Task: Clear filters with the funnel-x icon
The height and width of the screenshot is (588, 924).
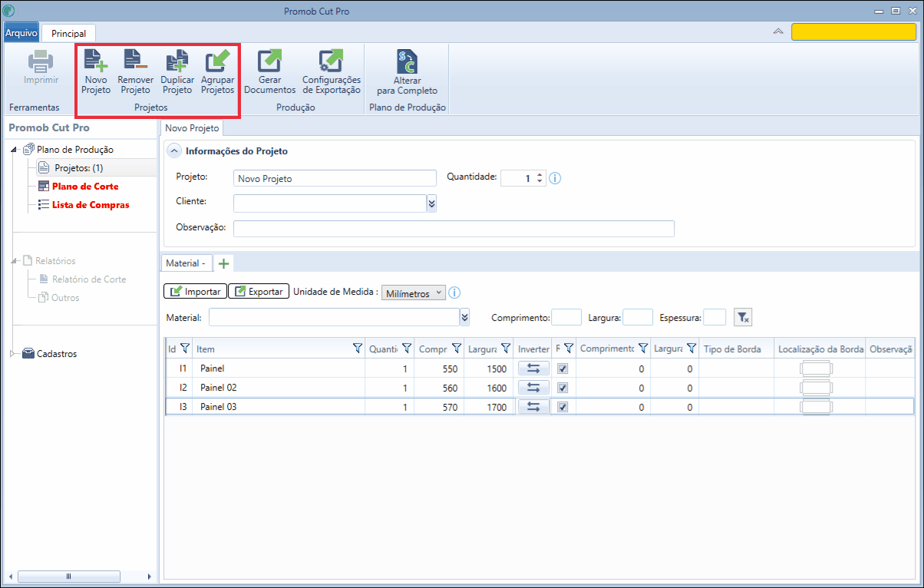Action: point(742,316)
